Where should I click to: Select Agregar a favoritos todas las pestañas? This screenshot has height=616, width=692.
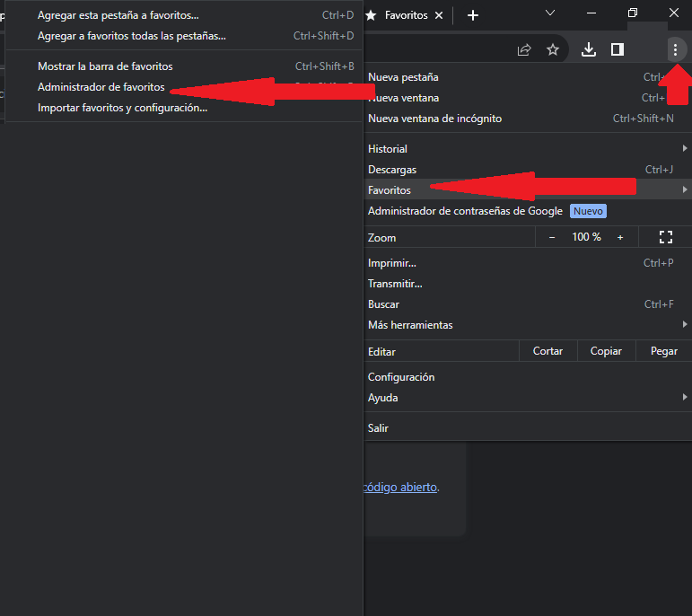184,36
